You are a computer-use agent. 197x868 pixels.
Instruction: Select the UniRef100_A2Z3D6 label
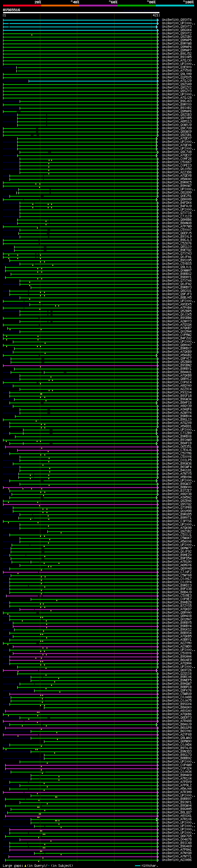(176, 172)
